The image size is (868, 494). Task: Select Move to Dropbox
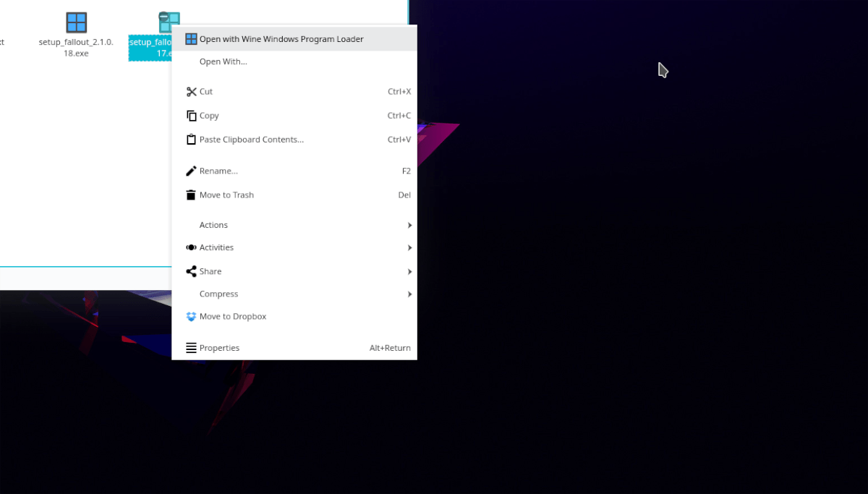294,317
